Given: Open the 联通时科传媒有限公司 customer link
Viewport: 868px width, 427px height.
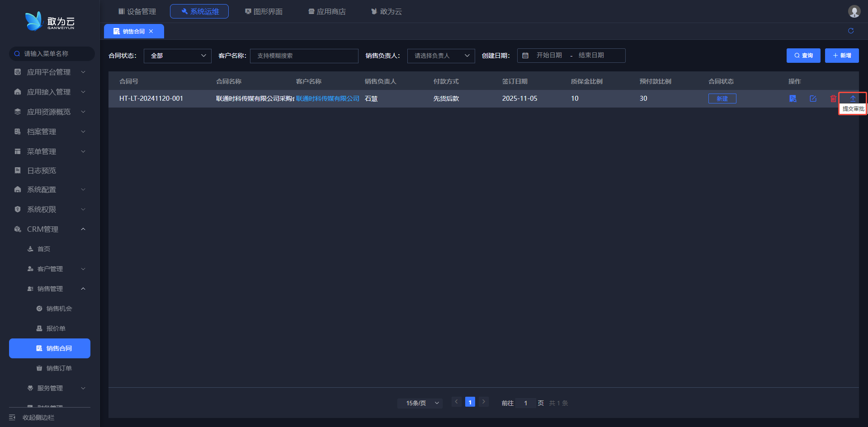Looking at the screenshot, I should click(328, 99).
